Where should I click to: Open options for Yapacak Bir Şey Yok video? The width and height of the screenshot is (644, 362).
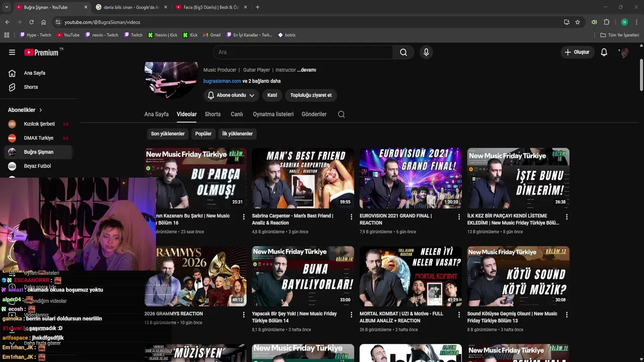(351, 315)
